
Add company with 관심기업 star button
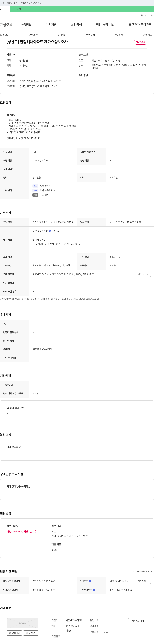(x=14, y=633)
